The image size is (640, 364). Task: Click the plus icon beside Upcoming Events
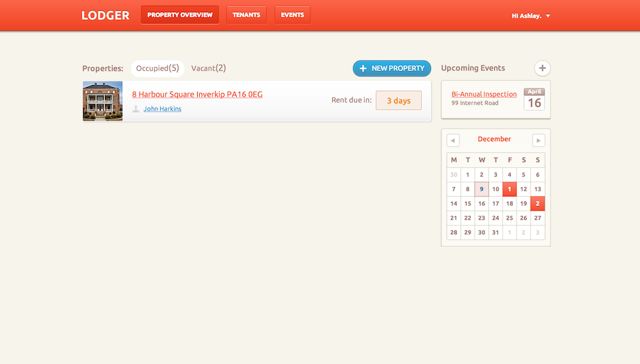[x=542, y=68]
